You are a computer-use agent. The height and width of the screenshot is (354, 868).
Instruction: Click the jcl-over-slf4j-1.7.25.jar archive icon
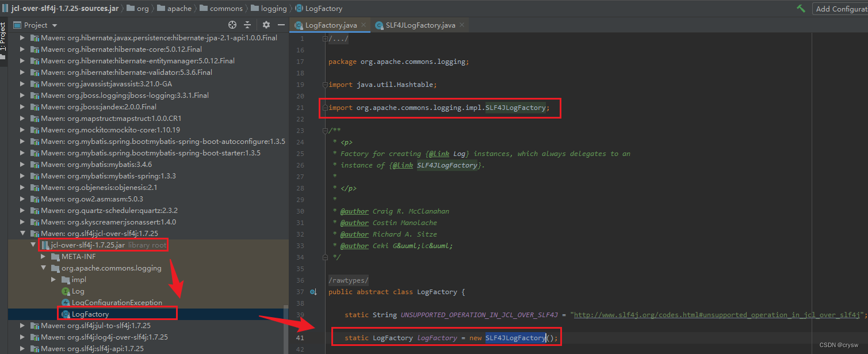(x=45, y=245)
